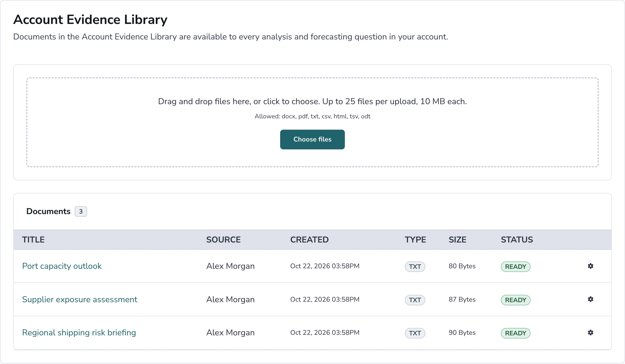The width and height of the screenshot is (625, 364).
Task: Click the 87 Bytes size value
Action: pos(462,299)
